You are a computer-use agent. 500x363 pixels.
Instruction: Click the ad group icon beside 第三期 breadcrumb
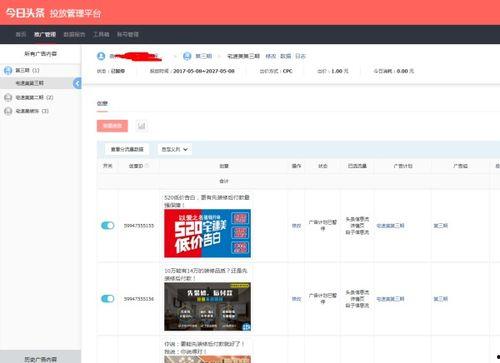187,56
